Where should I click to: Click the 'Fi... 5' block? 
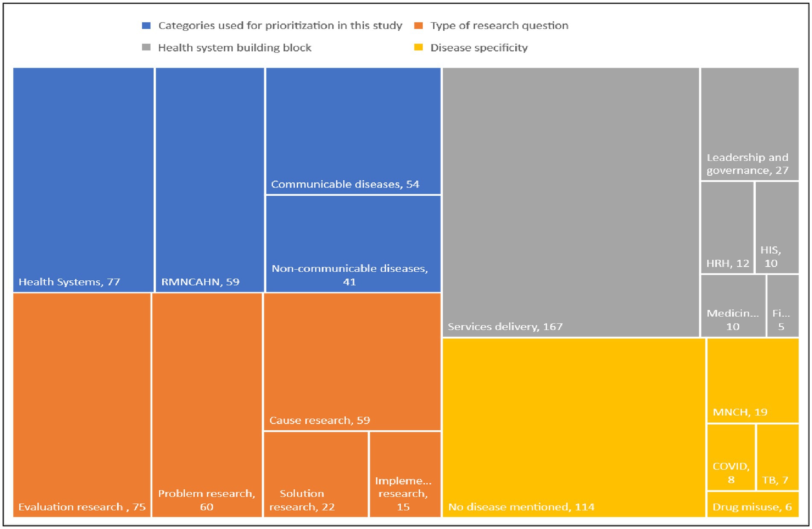[x=783, y=306]
